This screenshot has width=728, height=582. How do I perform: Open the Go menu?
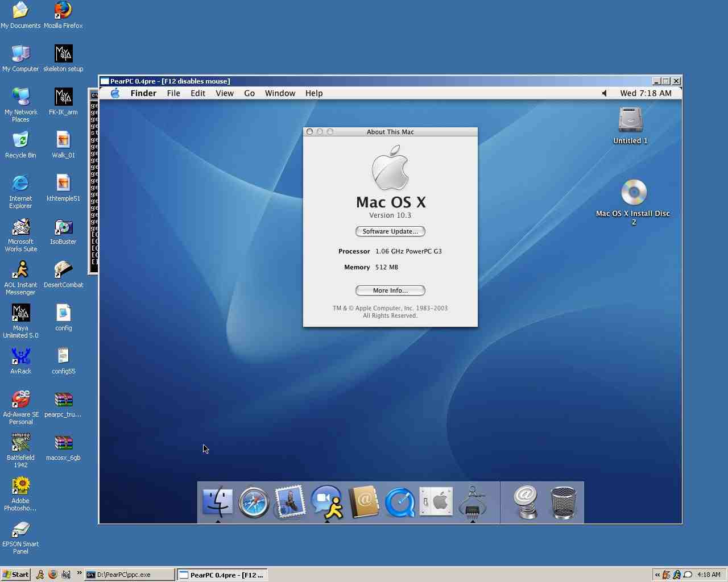pyautogui.click(x=249, y=93)
